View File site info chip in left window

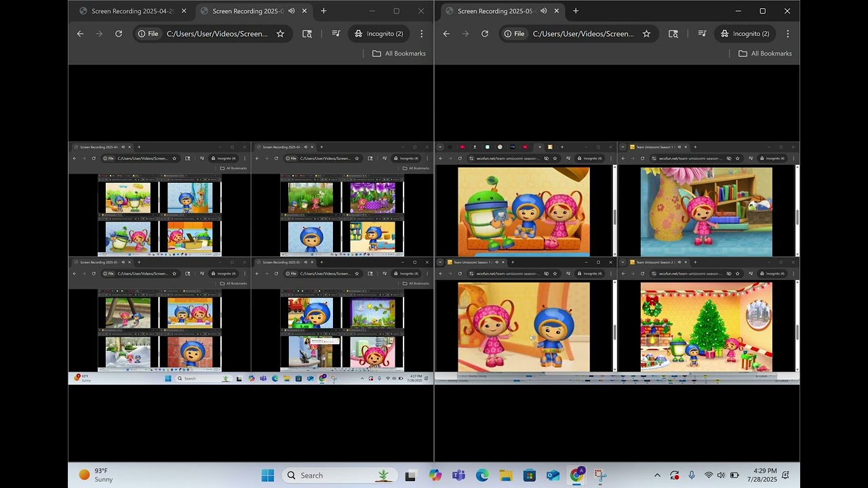pos(149,34)
